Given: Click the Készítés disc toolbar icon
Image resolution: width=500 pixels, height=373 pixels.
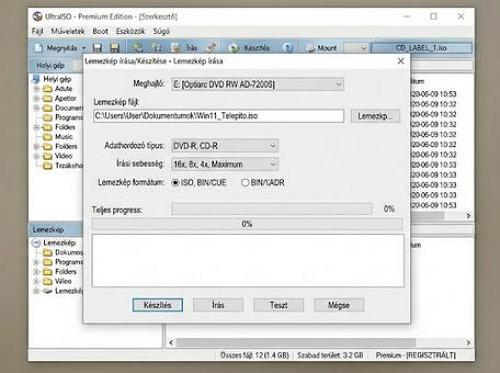Looking at the screenshot, I should (234, 48).
